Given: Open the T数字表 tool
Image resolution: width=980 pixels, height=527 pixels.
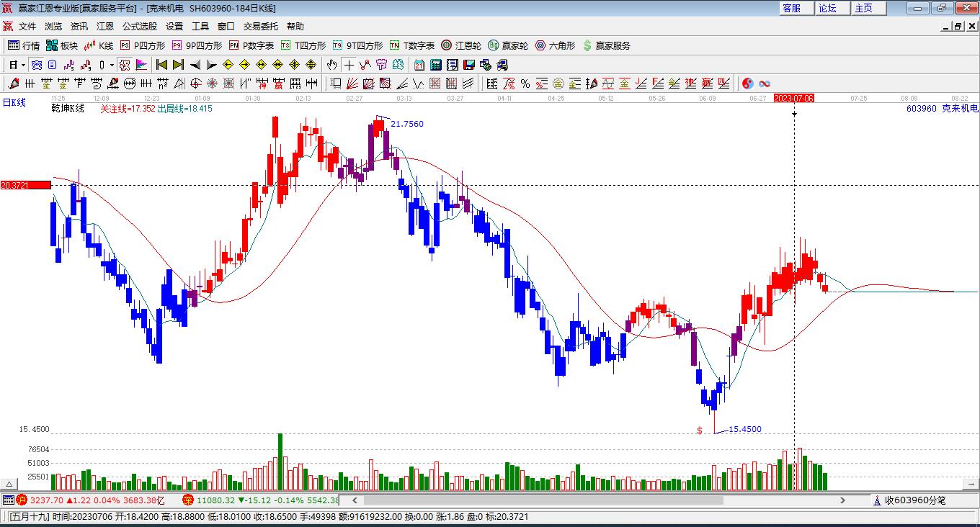Looking at the screenshot, I should point(412,45).
